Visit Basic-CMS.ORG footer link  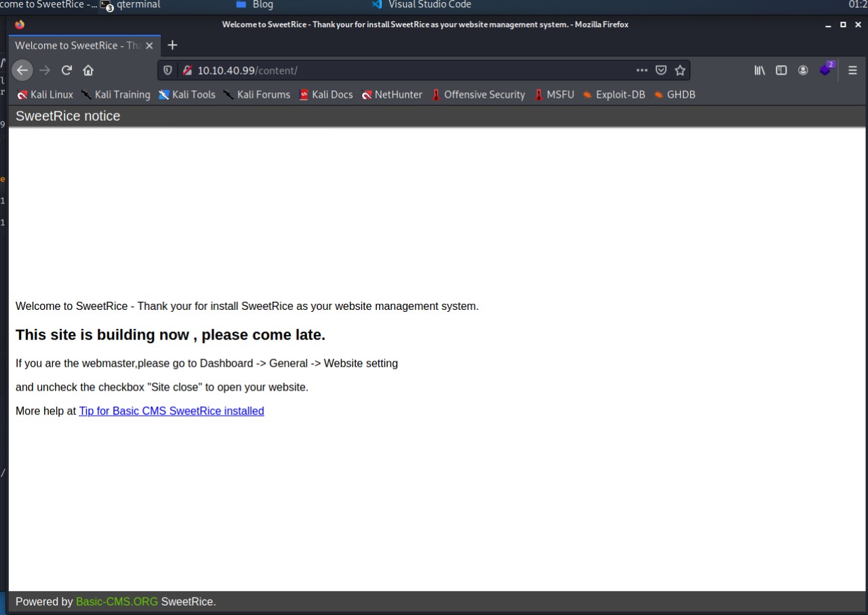pyautogui.click(x=117, y=601)
